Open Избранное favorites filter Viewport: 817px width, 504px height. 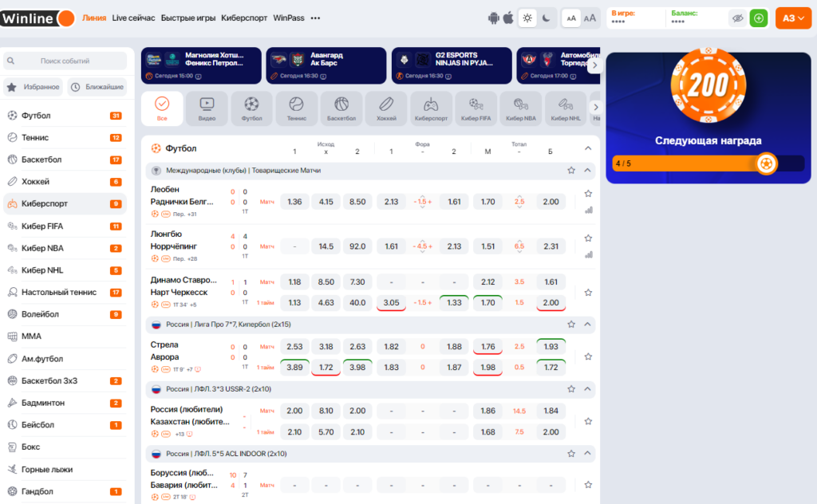pos(34,87)
